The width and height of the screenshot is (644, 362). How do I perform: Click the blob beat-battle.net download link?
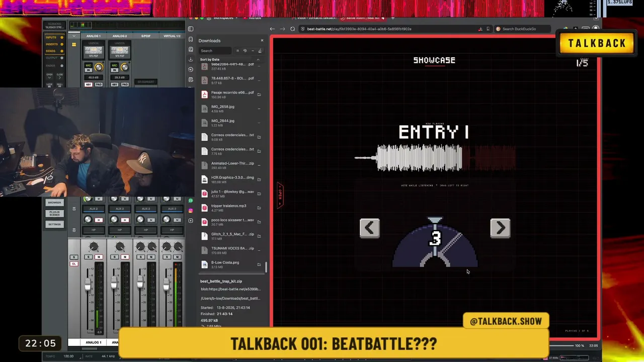[x=230, y=289]
